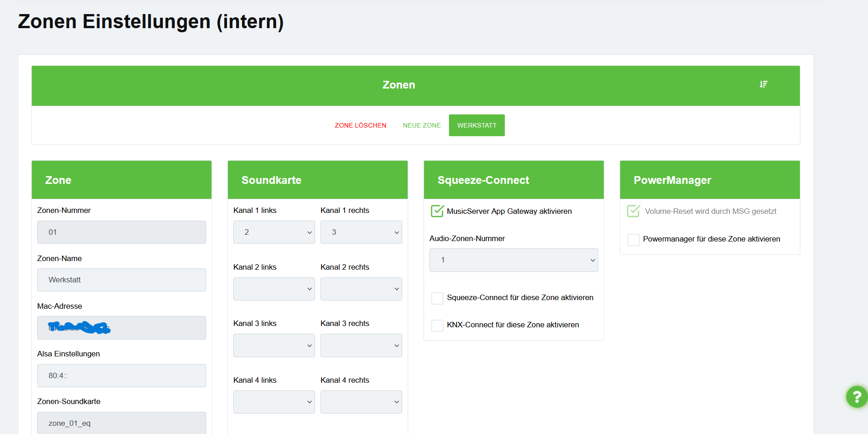Select the WERKSTATT zone tab

pyautogui.click(x=477, y=125)
